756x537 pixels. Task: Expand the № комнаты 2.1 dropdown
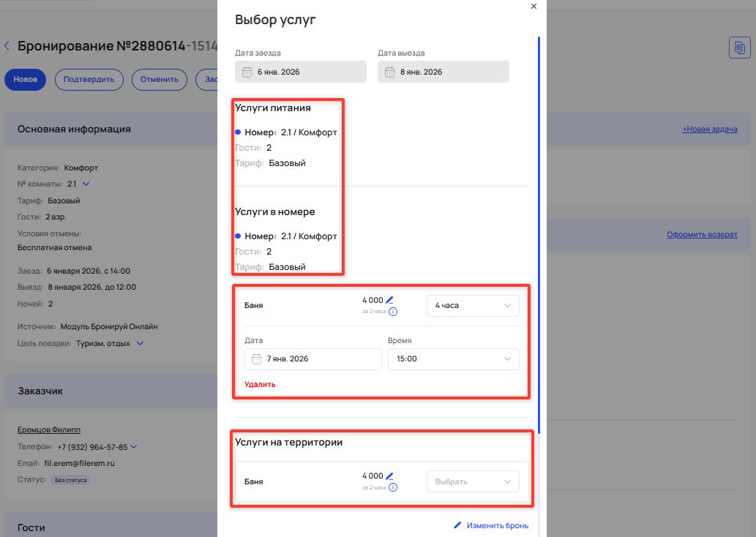[86, 184]
